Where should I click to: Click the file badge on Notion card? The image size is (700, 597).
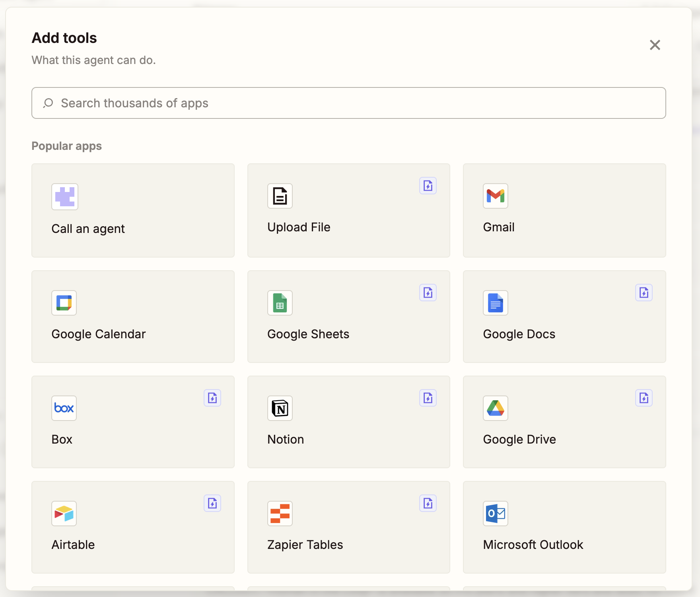(428, 398)
